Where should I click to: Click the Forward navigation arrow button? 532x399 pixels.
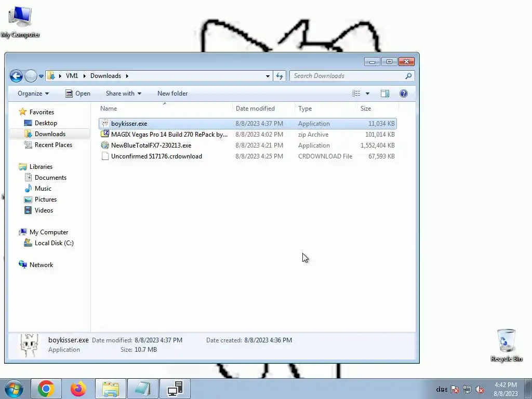[x=31, y=76]
